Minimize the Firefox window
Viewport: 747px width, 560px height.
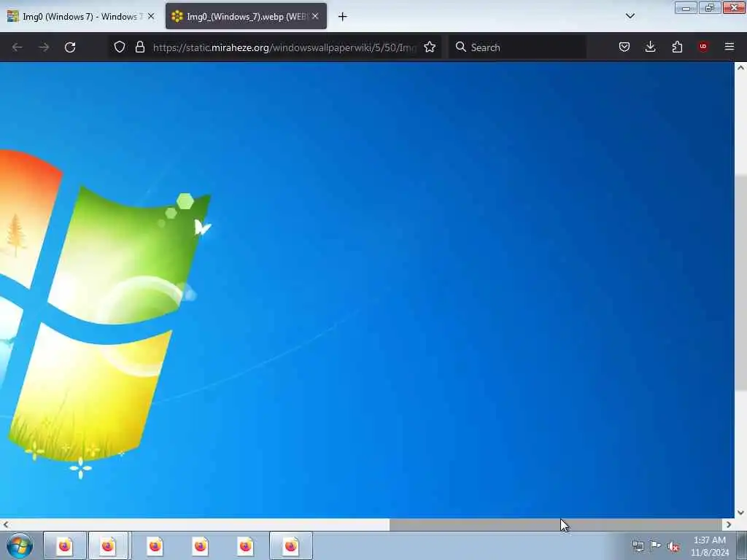click(x=686, y=7)
